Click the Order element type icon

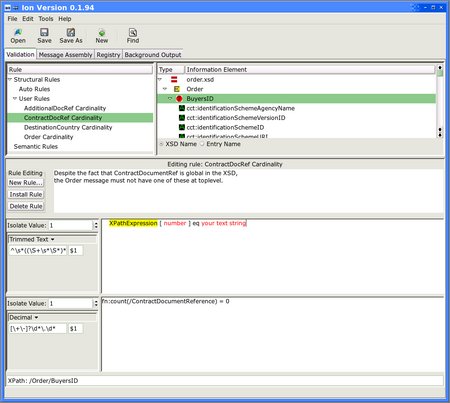[x=177, y=89]
